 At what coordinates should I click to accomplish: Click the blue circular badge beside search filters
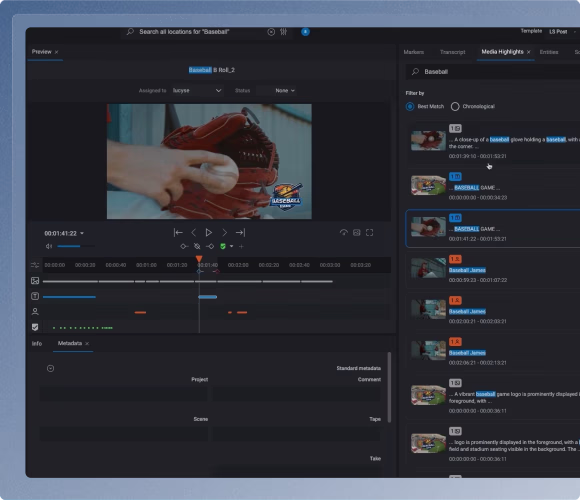tap(305, 32)
